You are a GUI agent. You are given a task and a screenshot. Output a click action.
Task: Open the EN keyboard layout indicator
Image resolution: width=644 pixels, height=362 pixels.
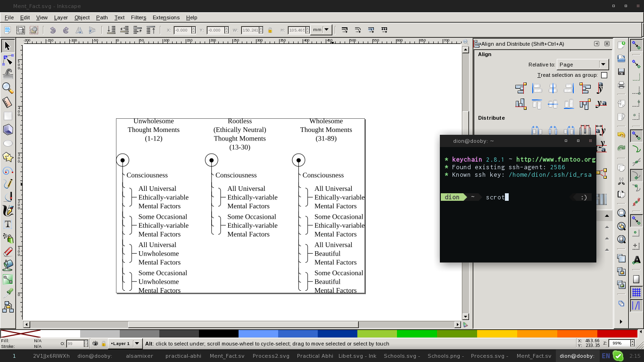(x=606, y=356)
